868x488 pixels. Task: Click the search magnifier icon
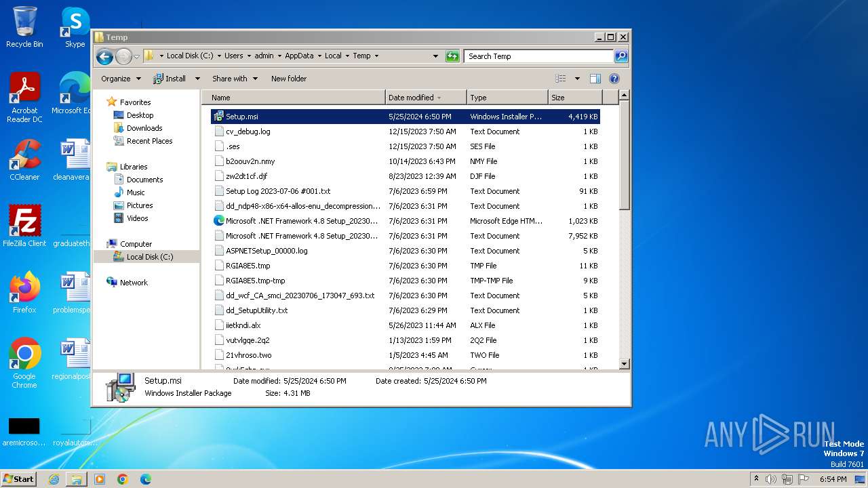coord(620,56)
